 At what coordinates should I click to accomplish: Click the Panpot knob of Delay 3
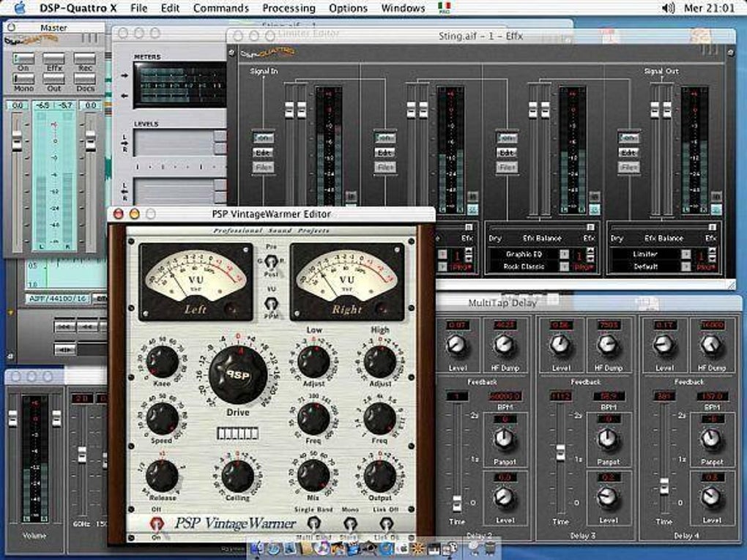[x=609, y=439]
